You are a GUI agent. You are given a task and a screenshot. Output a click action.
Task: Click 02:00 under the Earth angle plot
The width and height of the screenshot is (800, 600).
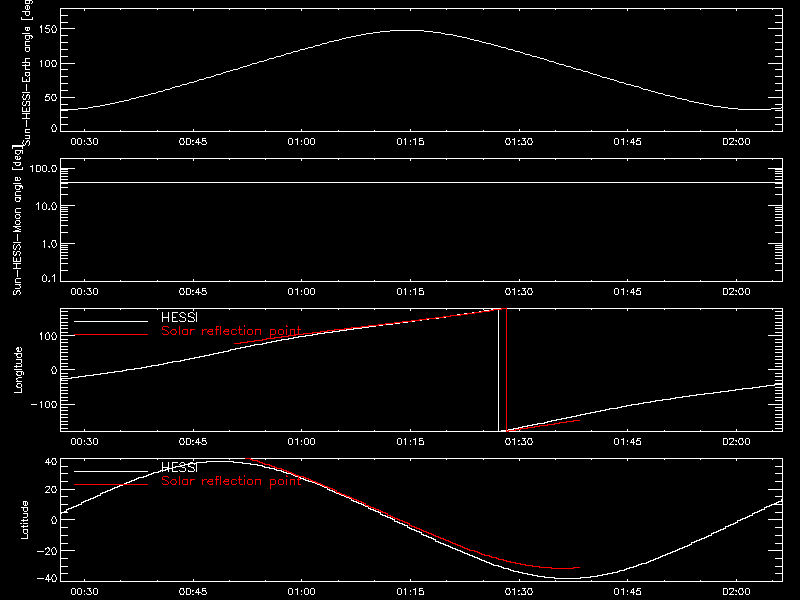736,142
